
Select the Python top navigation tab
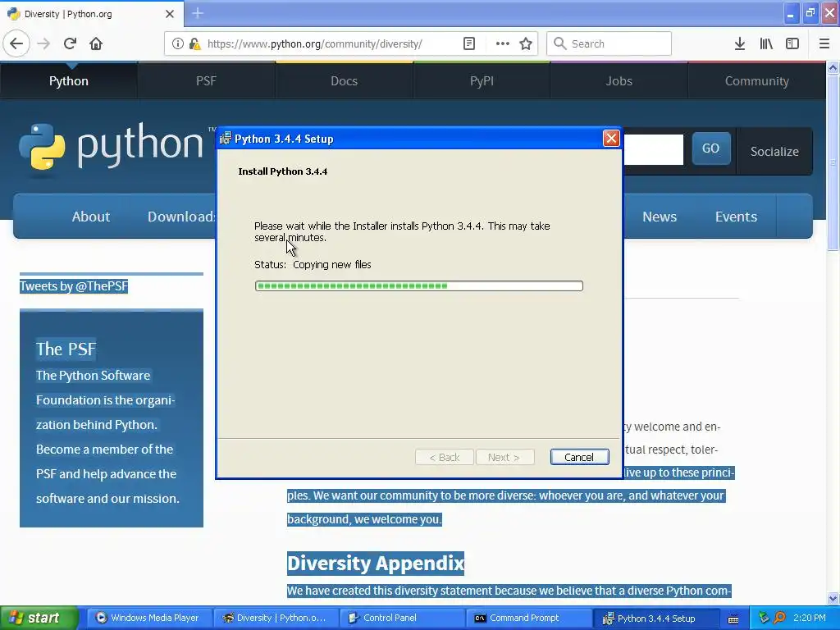click(x=69, y=81)
